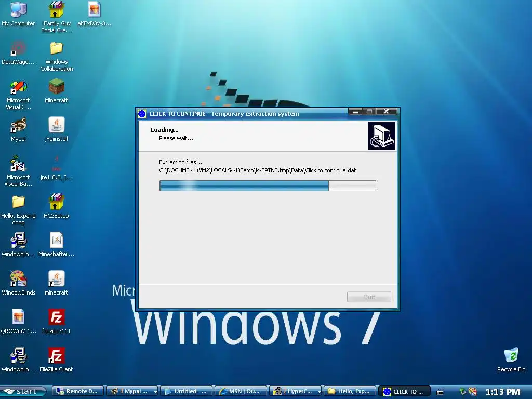The height and width of the screenshot is (399, 532).
Task: Minimize the Temporary extraction system window
Action: 355,112
